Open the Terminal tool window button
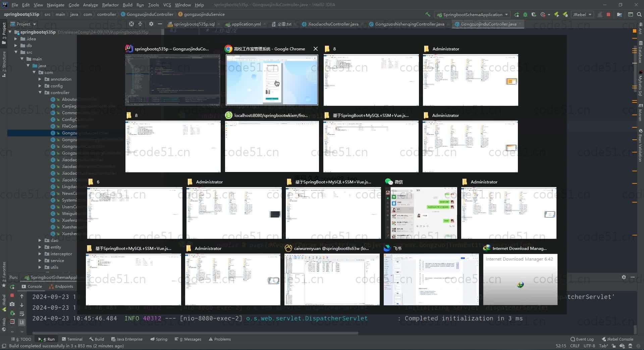The image size is (644, 350). click(72, 339)
